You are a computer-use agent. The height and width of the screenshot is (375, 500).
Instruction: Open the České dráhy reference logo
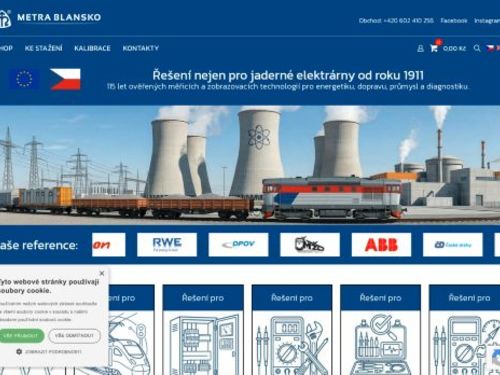pos(453,245)
